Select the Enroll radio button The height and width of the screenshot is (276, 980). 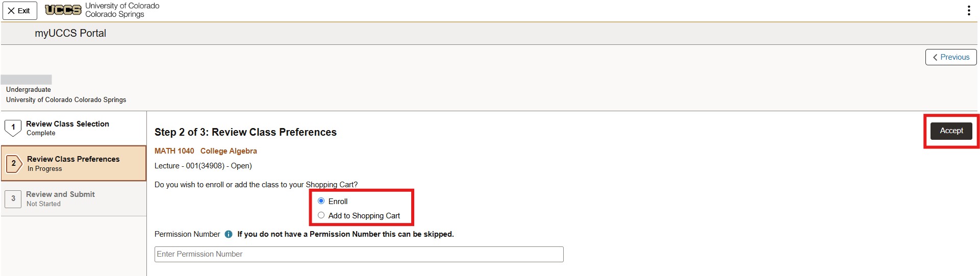click(321, 201)
